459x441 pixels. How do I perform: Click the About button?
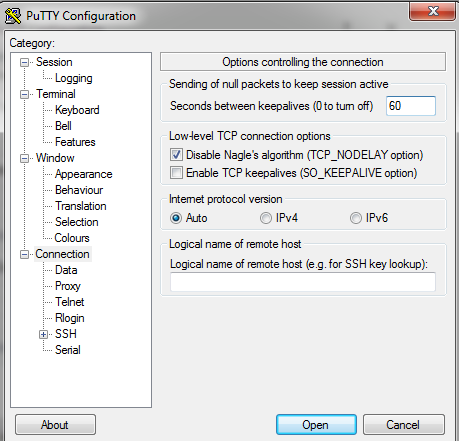[x=55, y=425]
